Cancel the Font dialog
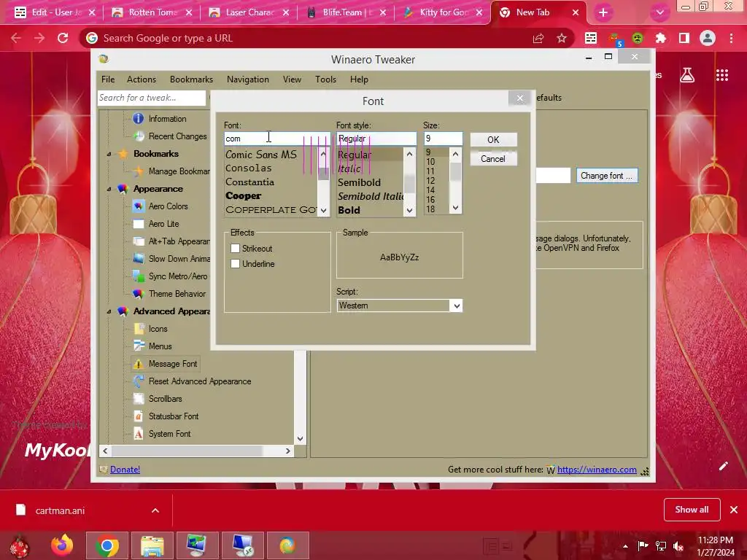This screenshot has height=560, width=747. point(493,158)
